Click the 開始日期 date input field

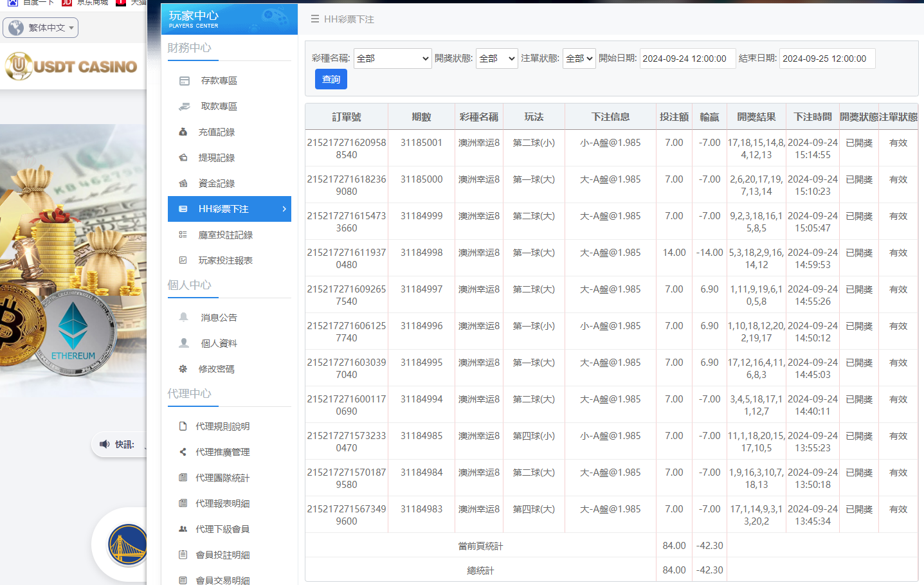tap(687, 59)
